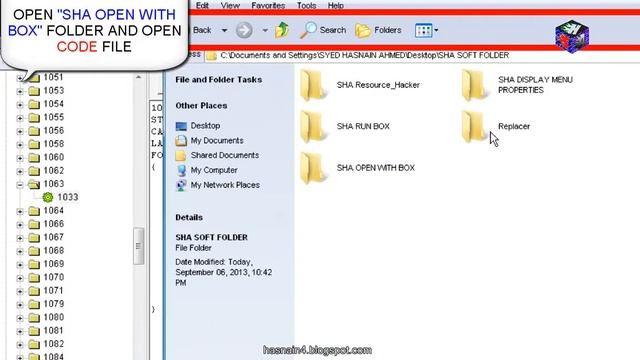Expand the 1082 tree node
Image resolution: width=640 pixels, height=360 pixels.
click(20, 345)
